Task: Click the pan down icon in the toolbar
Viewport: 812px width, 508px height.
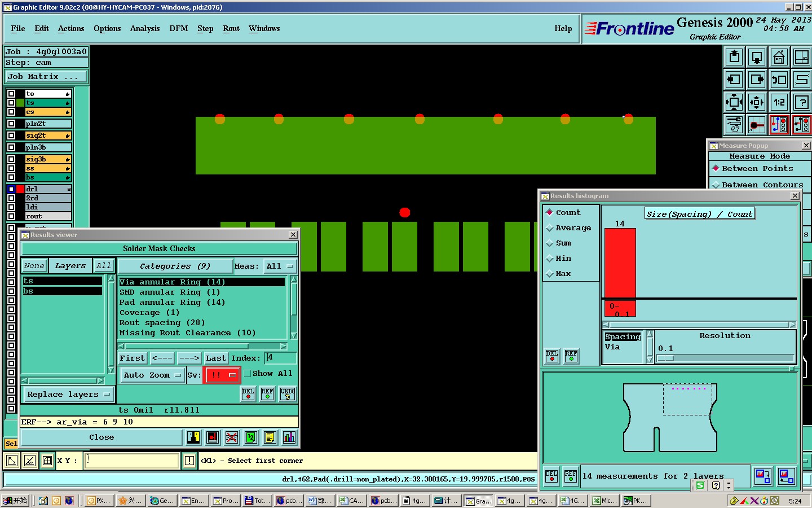Action: 757,57
